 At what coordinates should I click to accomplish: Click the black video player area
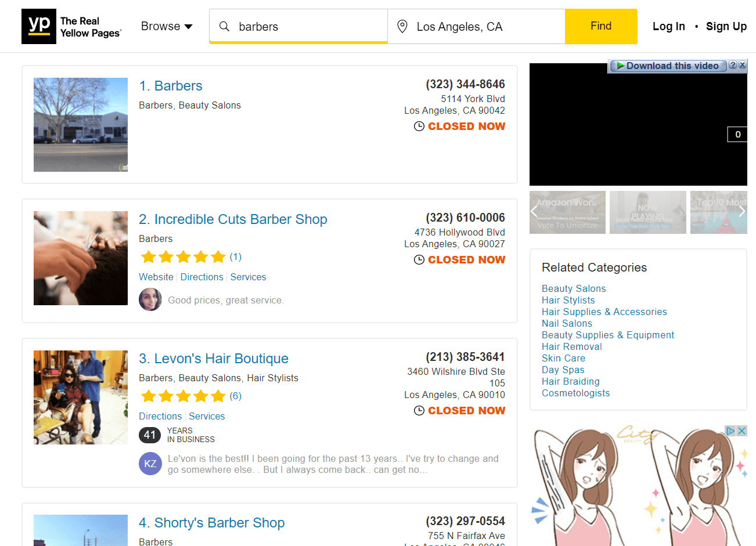[638, 125]
